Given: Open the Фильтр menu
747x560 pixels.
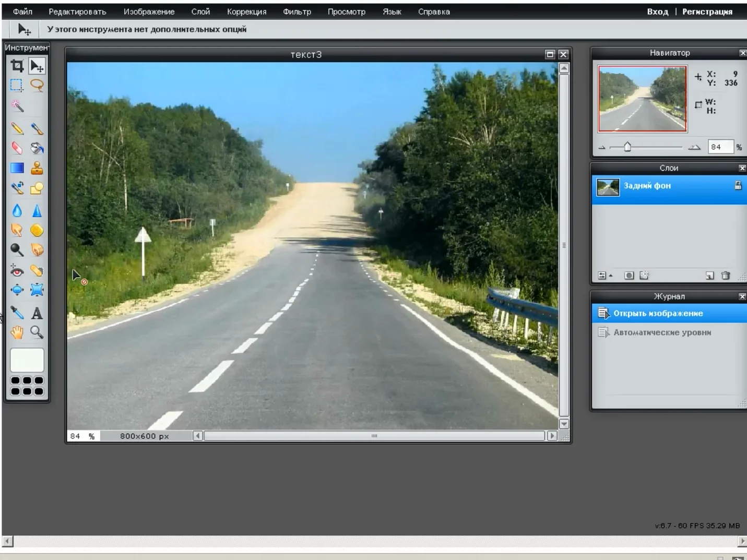Looking at the screenshot, I should 297,11.
